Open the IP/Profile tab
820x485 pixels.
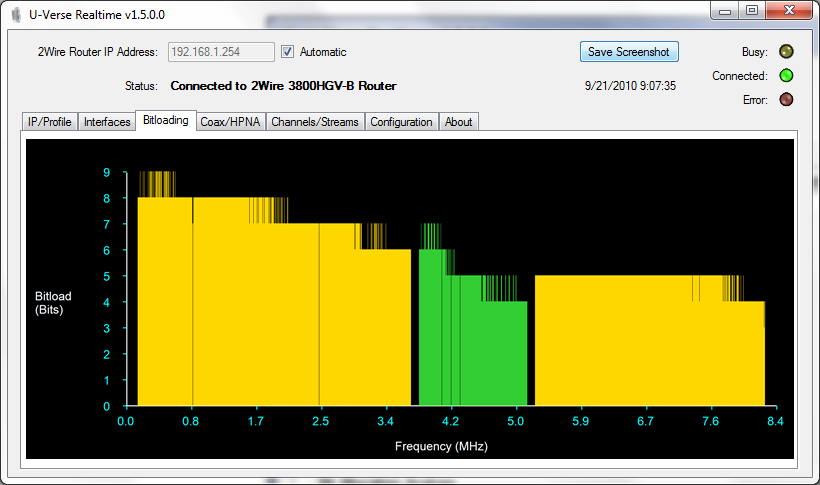pos(50,121)
